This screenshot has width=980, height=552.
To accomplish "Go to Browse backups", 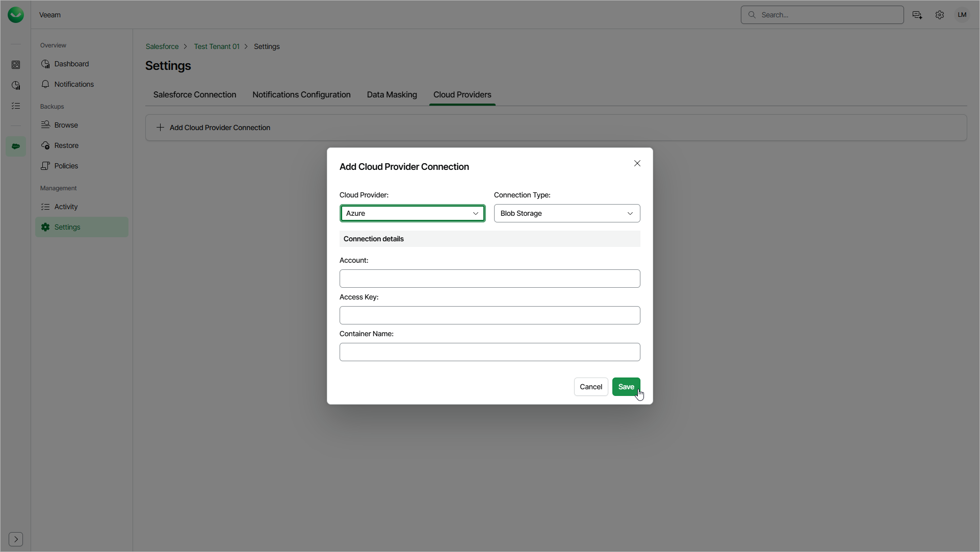I will coord(82,125).
